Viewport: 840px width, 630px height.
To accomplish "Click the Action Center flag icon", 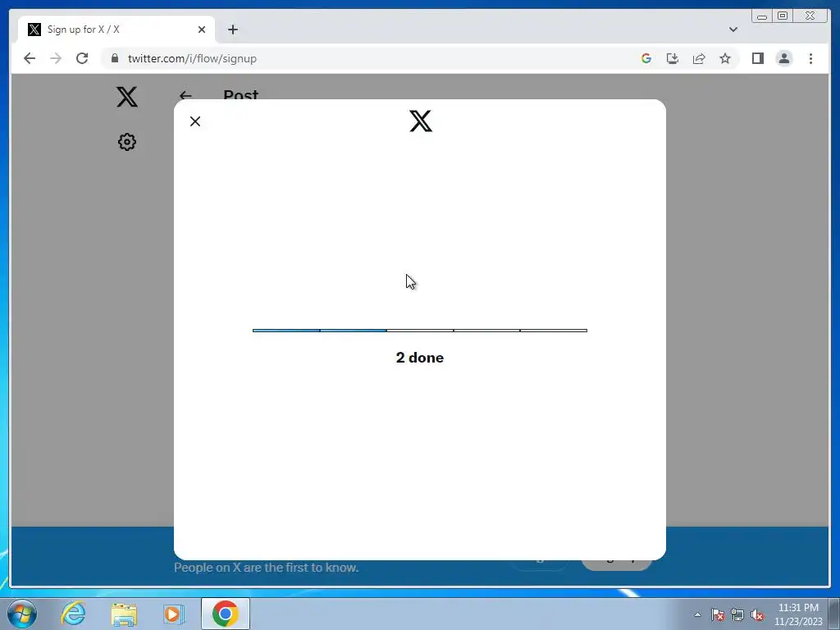I will (x=718, y=614).
